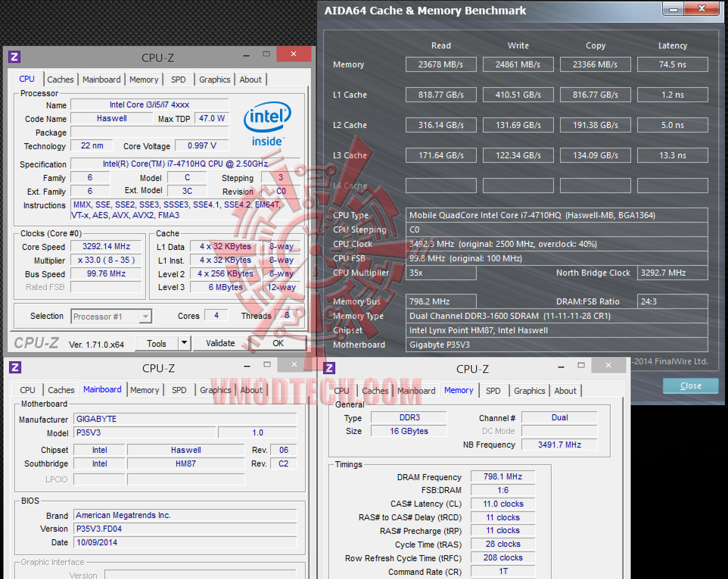Viewport: 728px width, 579px height.
Task: Click the CPU-Z logo icon in the top window
Action: click(14, 57)
